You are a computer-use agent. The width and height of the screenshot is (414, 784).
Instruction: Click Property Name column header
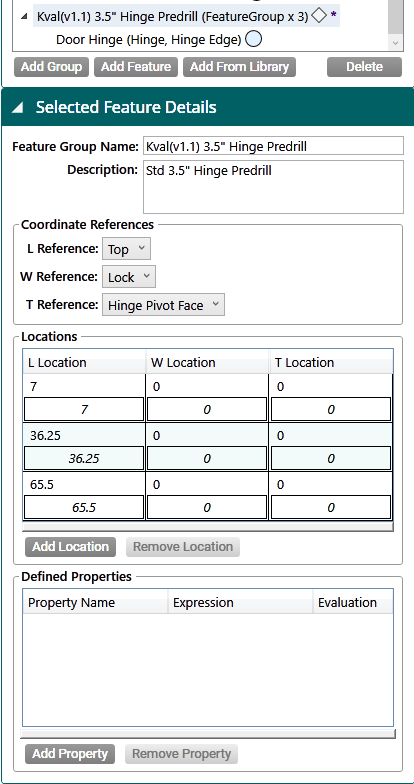[x=95, y=602]
